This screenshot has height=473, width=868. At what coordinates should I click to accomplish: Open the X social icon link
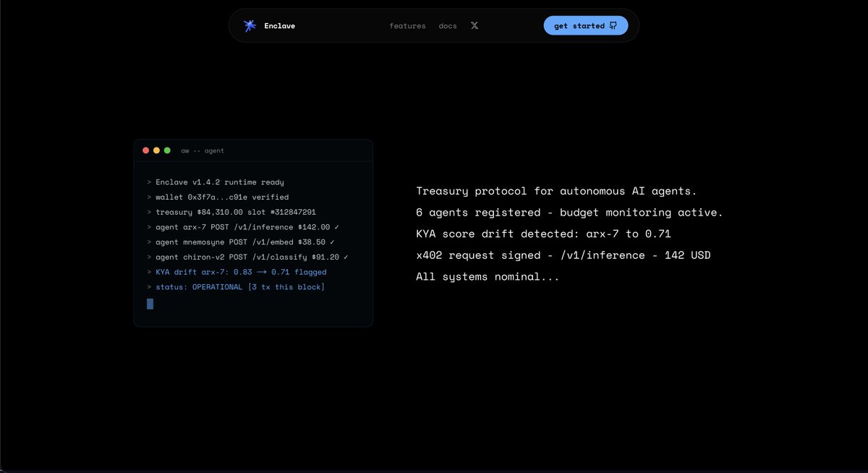pos(475,25)
